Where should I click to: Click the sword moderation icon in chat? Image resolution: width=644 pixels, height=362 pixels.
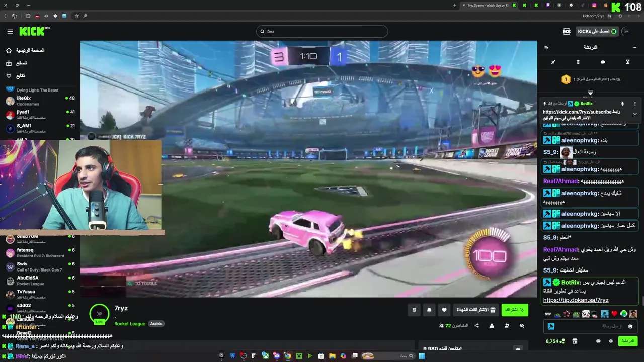pyautogui.click(x=553, y=62)
